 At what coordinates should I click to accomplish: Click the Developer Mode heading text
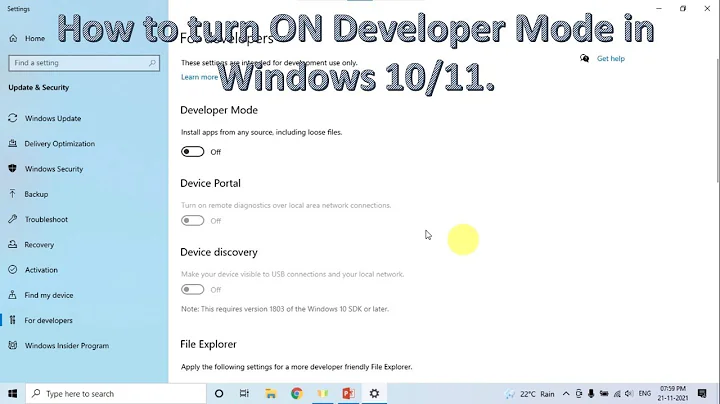[219, 110]
